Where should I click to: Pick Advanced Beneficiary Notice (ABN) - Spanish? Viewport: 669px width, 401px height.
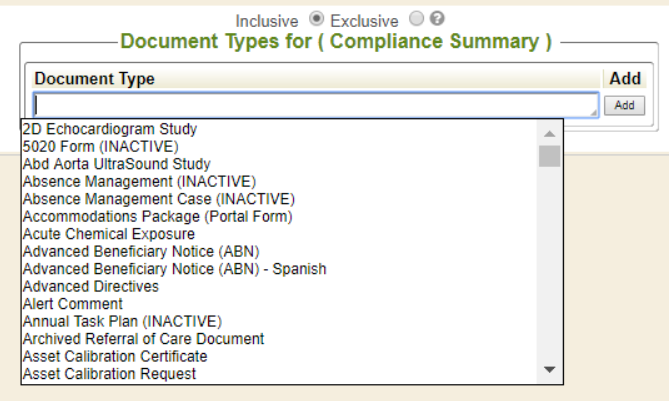click(174, 269)
